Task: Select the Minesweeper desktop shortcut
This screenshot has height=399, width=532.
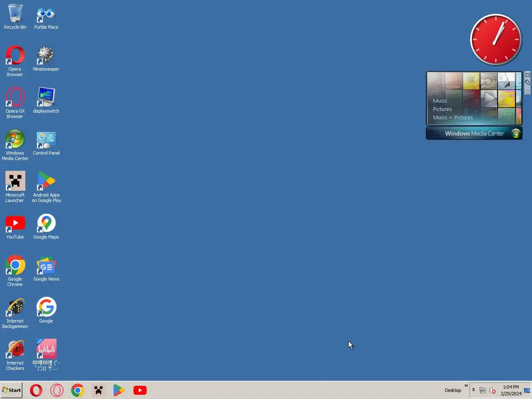Action: [46, 59]
